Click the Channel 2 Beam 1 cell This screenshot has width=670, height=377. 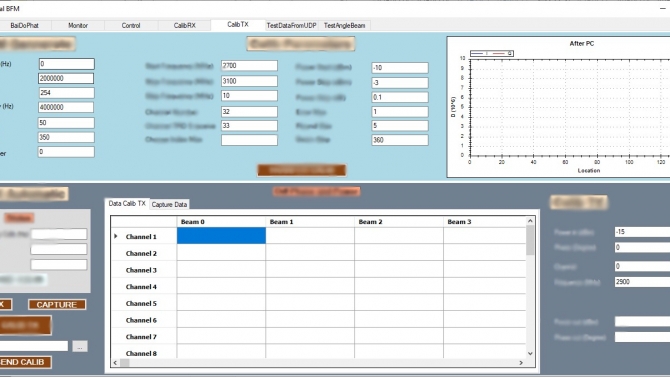[310, 253]
